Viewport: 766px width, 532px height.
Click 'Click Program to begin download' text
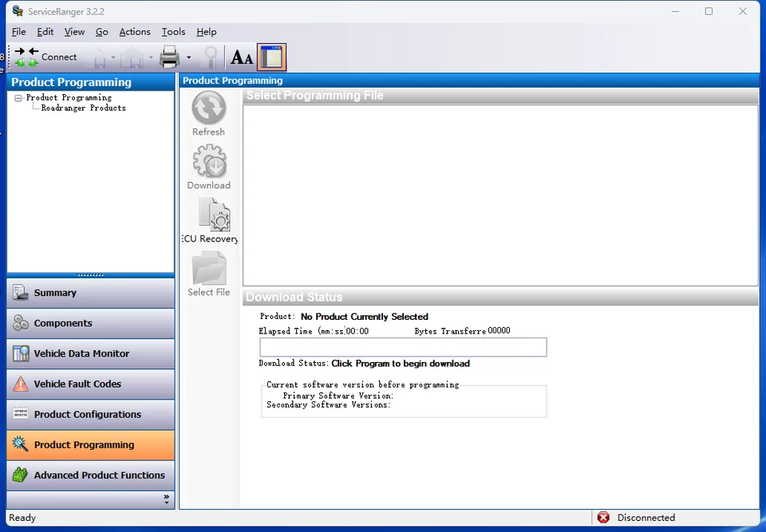click(401, 364)
